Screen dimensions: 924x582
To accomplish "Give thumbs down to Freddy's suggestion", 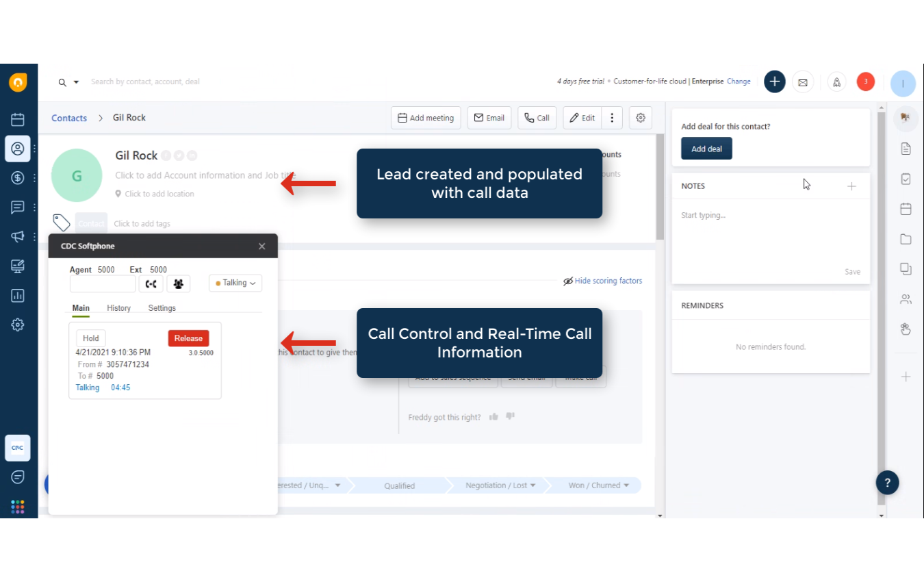I will click(x=510, y=416).
